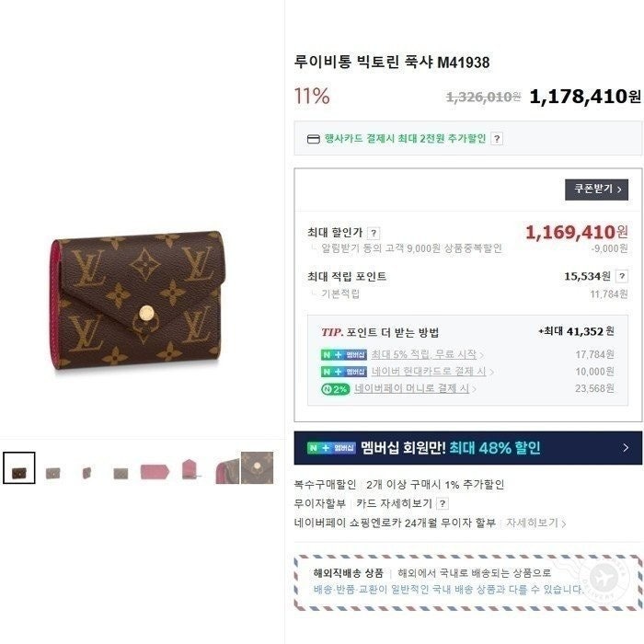644x644 pixels.
Task: Click the N+ 멤버십 badge in the dark banner
Action: [x=331, y=448]
